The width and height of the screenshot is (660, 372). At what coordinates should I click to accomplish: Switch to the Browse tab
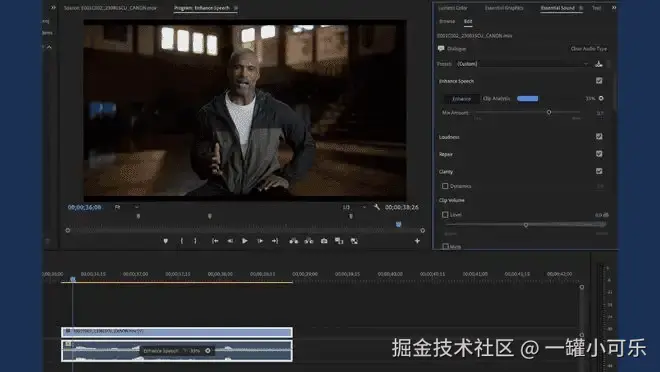[x=447, y=21]
